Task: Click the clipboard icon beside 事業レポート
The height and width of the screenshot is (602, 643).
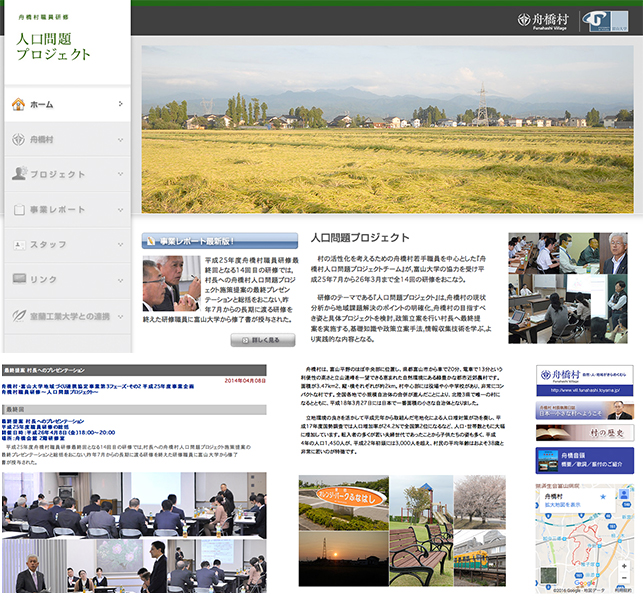Action: pos(19,210)
